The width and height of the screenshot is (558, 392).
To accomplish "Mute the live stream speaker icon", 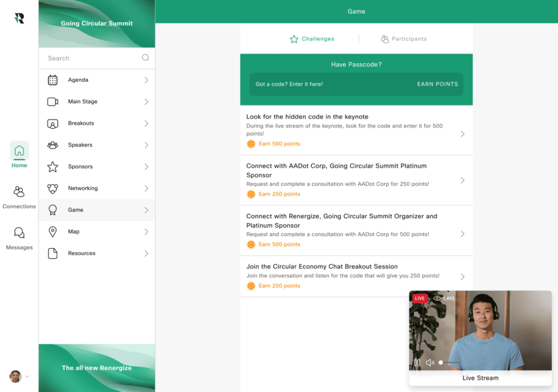I will point(430,362).
